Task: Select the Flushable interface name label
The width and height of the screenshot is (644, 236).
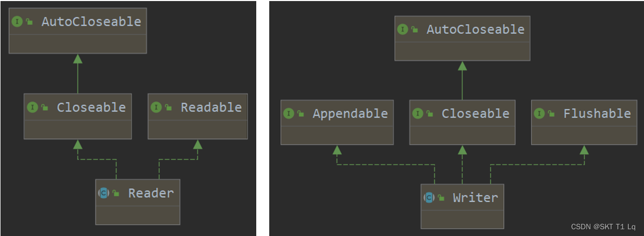Action: click(x=597, y=114)
